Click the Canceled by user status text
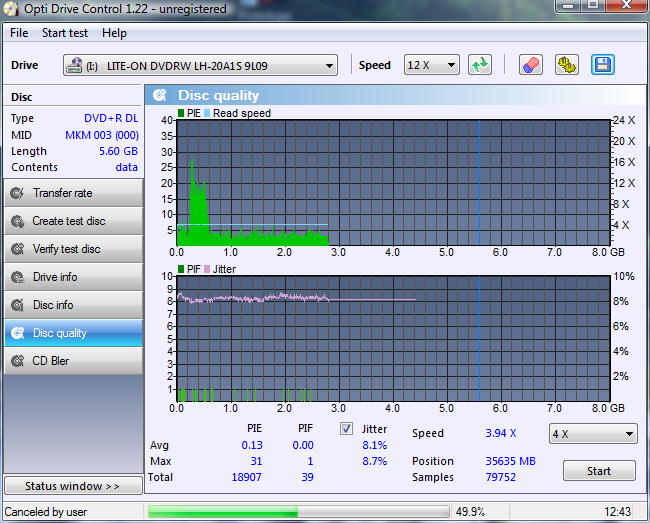 [x=46, y=512]
